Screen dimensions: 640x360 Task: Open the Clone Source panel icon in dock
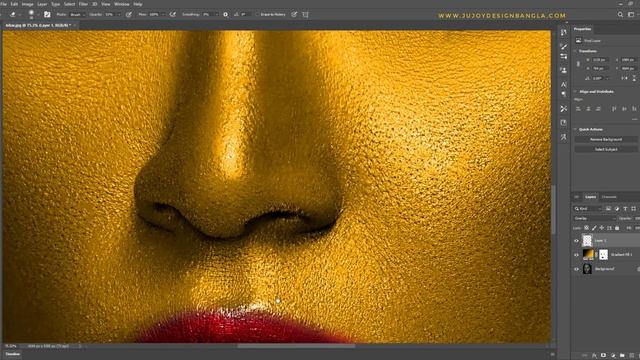564,70
